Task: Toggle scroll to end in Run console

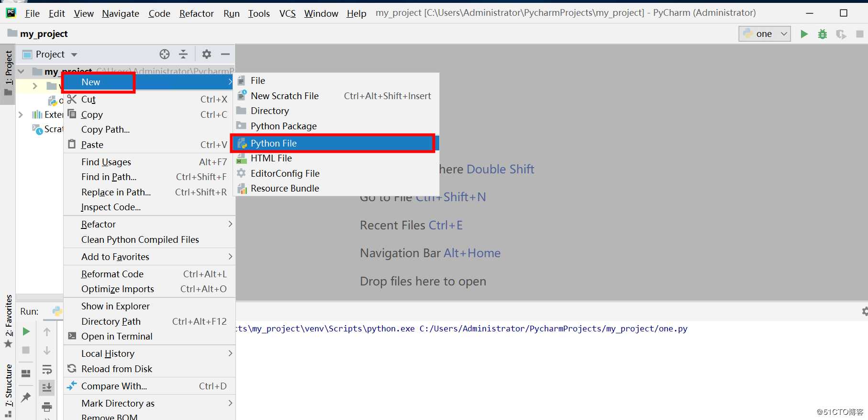Action: 47,387
